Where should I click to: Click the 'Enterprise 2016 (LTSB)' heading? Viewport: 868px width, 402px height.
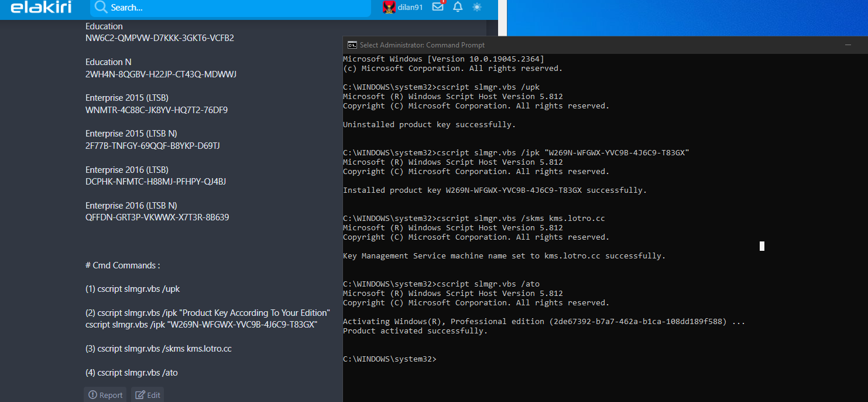126,170
